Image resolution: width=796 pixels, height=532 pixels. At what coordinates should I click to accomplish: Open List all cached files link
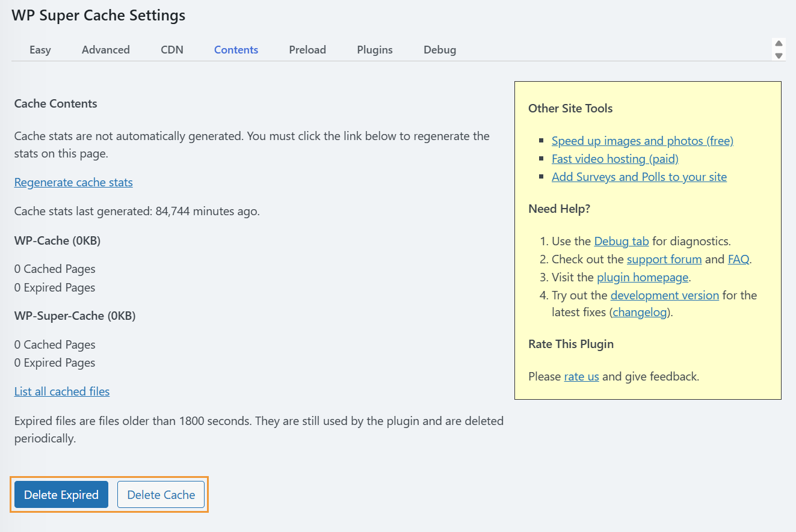click(62, 391)
